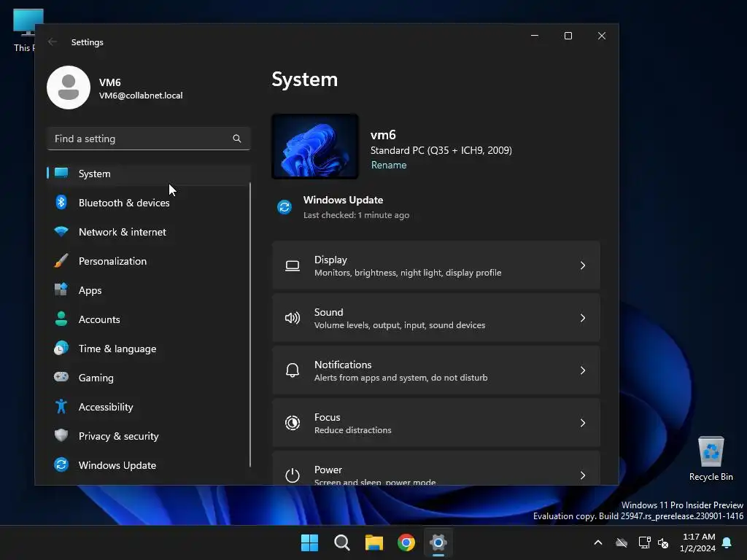The width and height of the screenshot is (747, 560).
Task: Open taskbar Search
Action: point(342,542)
